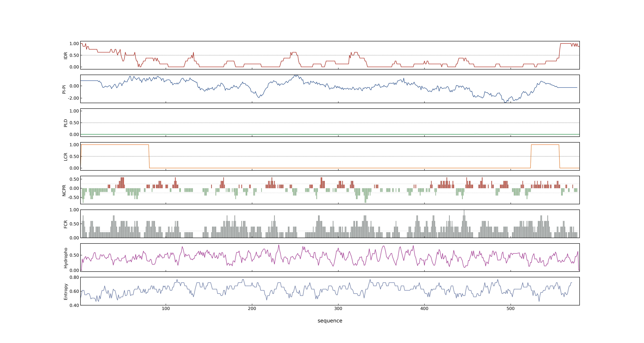644x343 pixels.
Task: Click the "0.00" tick on the NCPR axis
Action: (x=74, y=188)
